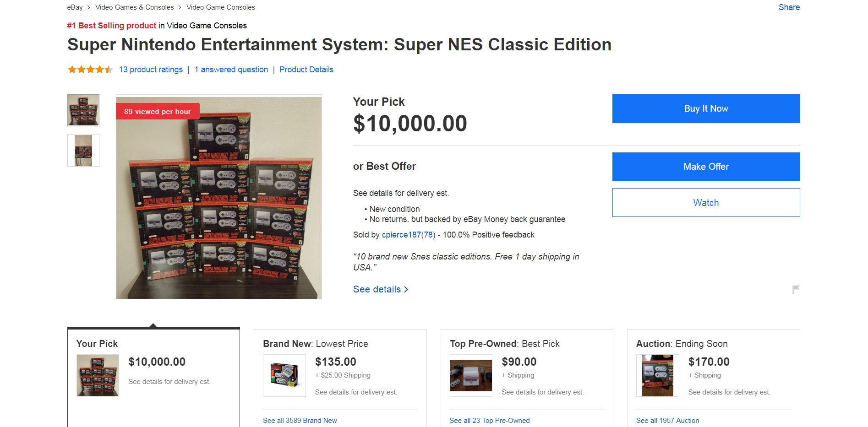This screenshot has width=868, height=427.
Task: Click the star rating icons
Action: click(90, 70)
